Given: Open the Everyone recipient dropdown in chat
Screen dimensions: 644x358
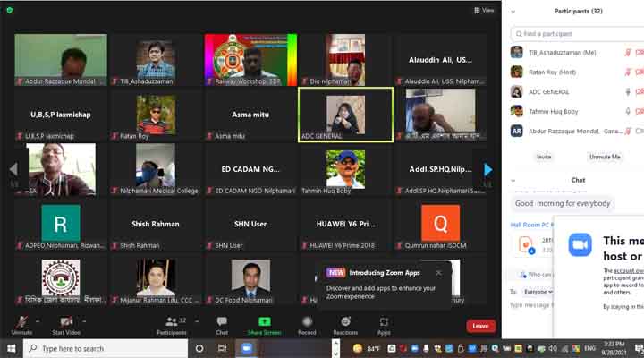Looking at the screenshot, I should 537,291.
